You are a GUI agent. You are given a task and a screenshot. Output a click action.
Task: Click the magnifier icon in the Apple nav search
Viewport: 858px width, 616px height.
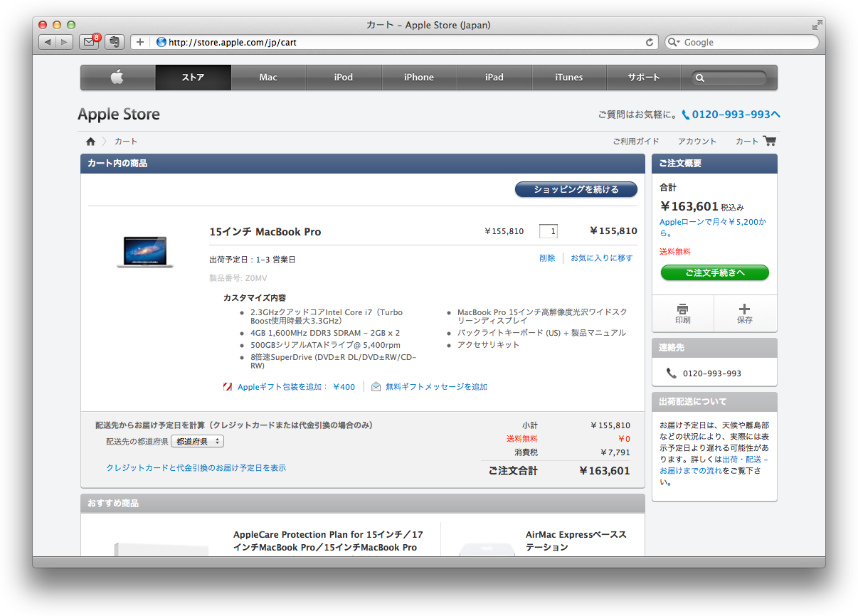pyautogui.click(x=700, y=78)
